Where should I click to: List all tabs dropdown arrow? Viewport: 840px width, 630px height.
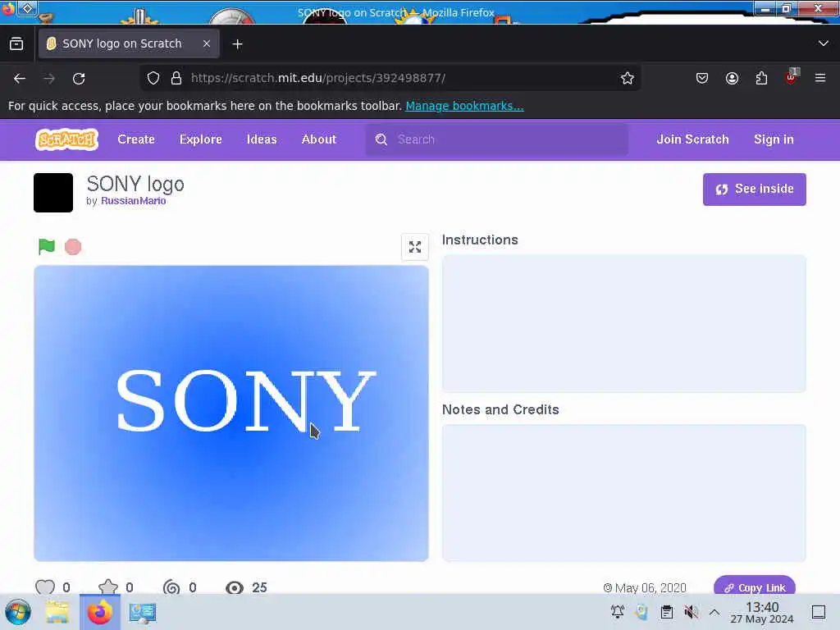[824, 43]
